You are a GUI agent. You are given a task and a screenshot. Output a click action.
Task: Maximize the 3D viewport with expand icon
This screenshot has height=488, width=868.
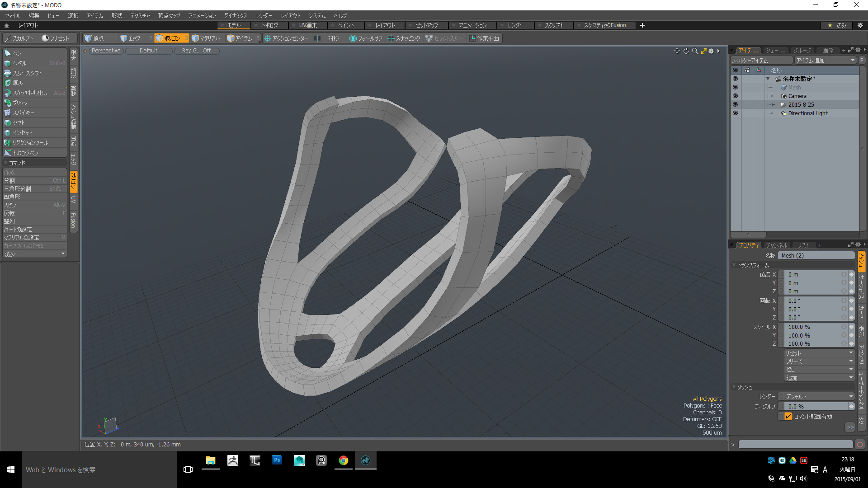(x=703, y=51)
